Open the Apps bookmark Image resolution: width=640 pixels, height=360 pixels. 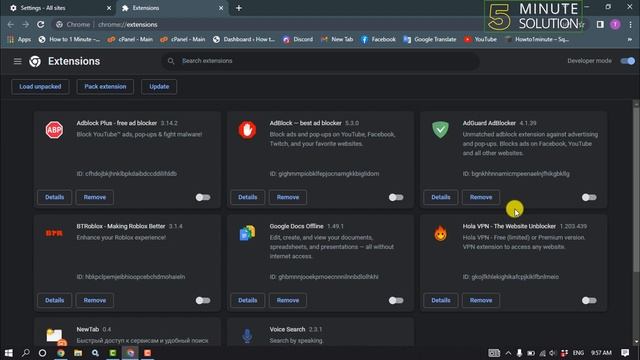[19, 40]
